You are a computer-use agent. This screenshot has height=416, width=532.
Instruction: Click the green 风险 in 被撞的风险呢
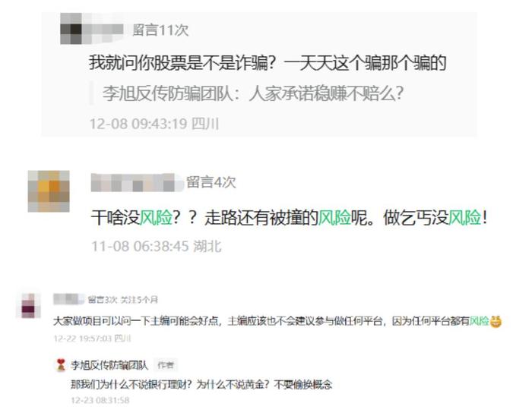pos(334,217)
